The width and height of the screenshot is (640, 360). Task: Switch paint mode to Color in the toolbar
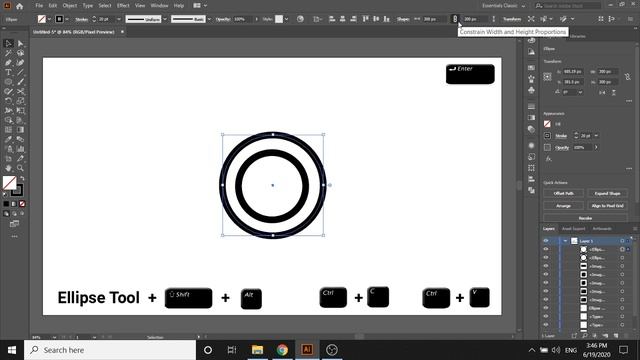pyautogui.click(x=6, y=204)
